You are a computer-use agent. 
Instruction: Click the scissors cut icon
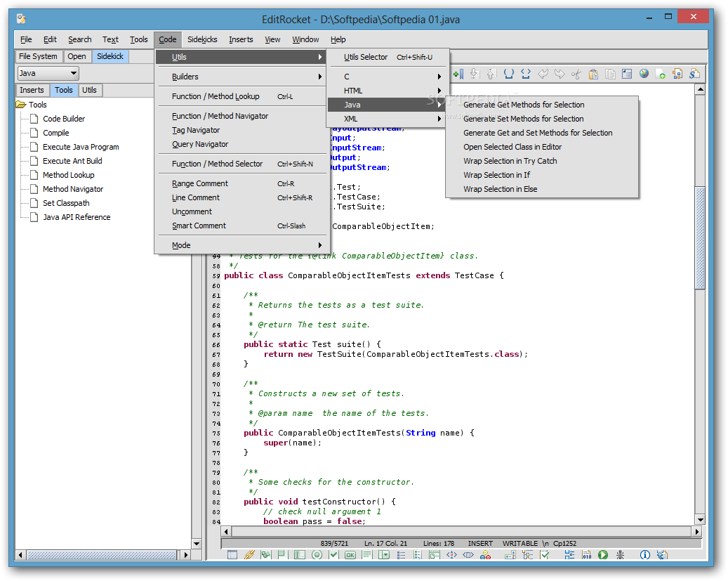(x=576, y=74)
